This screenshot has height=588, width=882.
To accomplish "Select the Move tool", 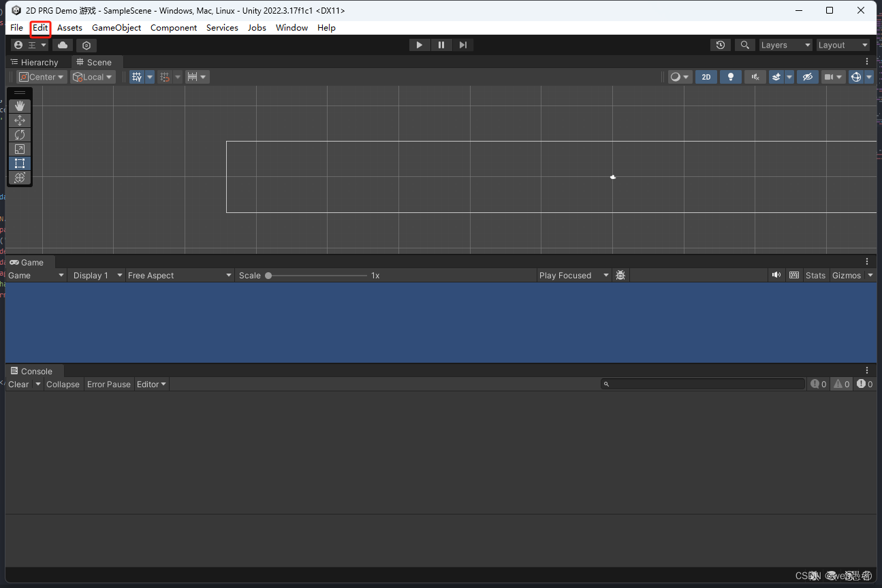I will [20, 120].
